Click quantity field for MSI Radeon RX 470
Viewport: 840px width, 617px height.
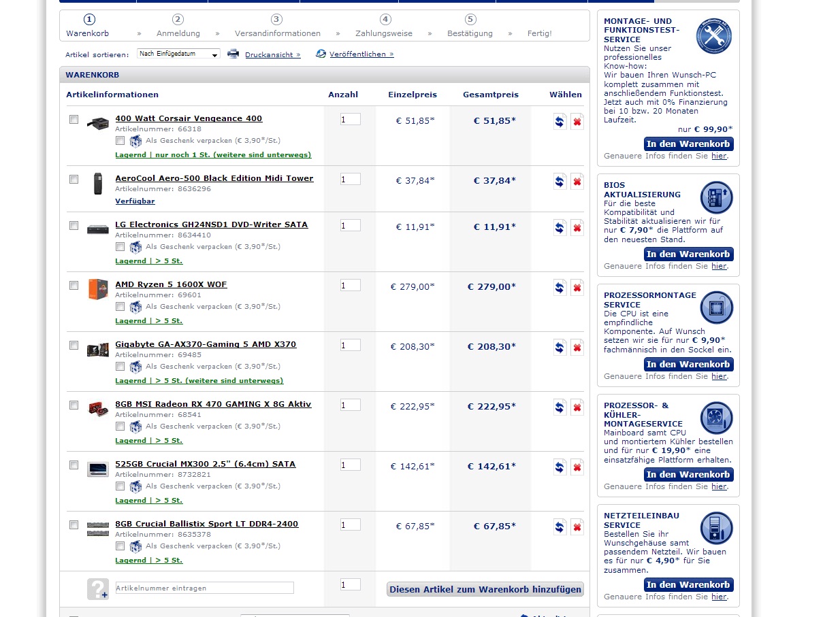pyautogui.click(x=350, y=405)
